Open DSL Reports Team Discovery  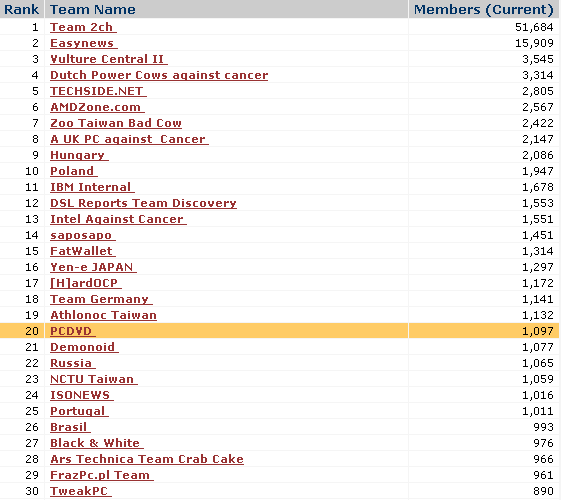143,203
